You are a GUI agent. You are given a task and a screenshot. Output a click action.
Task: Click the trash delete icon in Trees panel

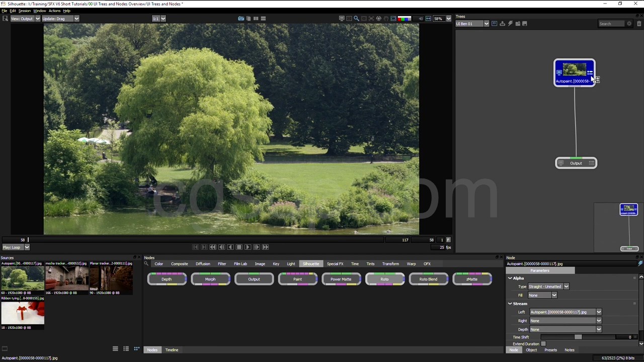[x=639, y=24]
